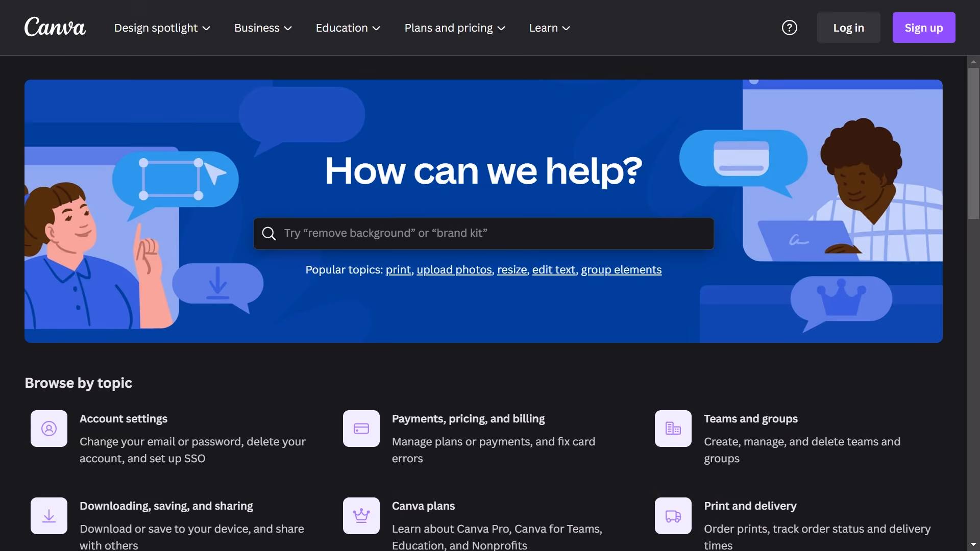The image size is (980, 551).
Task: Click the 'Browse by topic' heading
Action: tap(79, 383)
